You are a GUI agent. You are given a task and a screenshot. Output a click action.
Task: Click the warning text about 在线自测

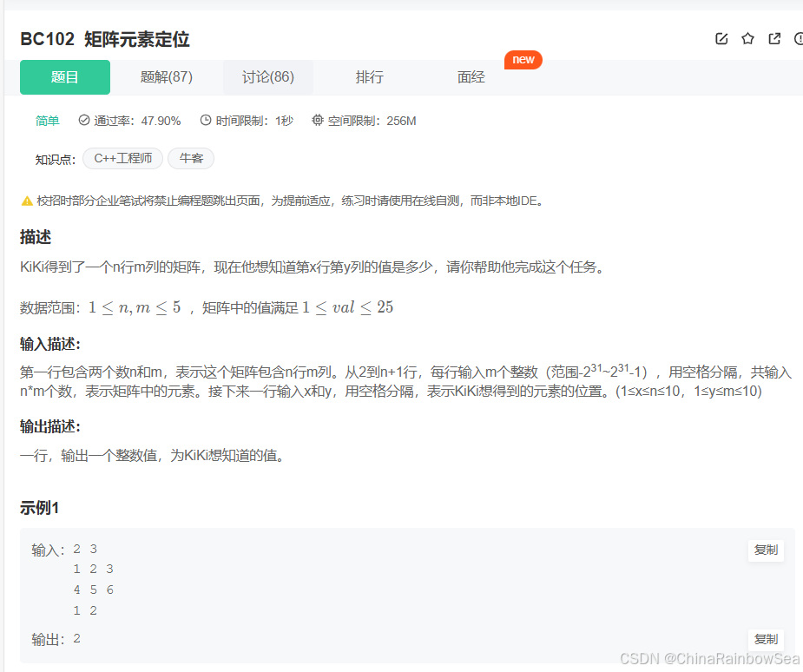[290, 201]
